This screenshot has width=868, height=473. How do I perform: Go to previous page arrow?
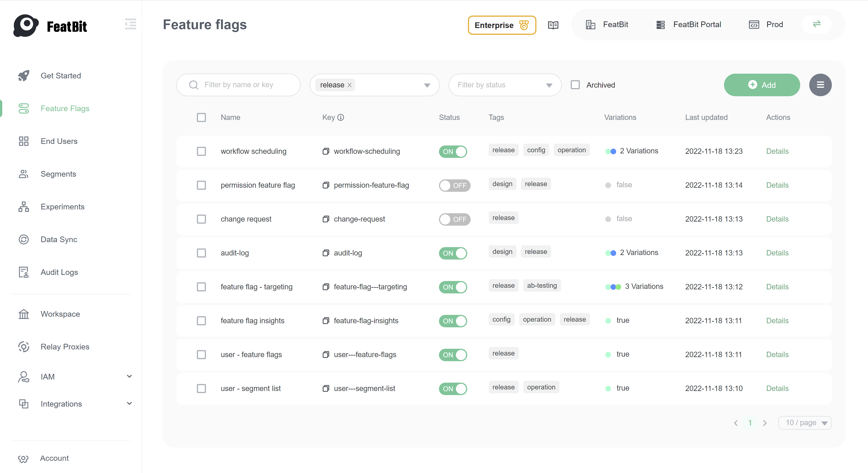(x=736, y=423)
